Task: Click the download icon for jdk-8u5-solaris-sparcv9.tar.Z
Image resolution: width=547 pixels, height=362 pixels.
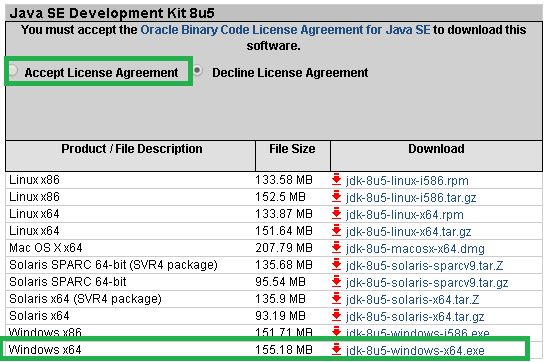Action: 336,265
